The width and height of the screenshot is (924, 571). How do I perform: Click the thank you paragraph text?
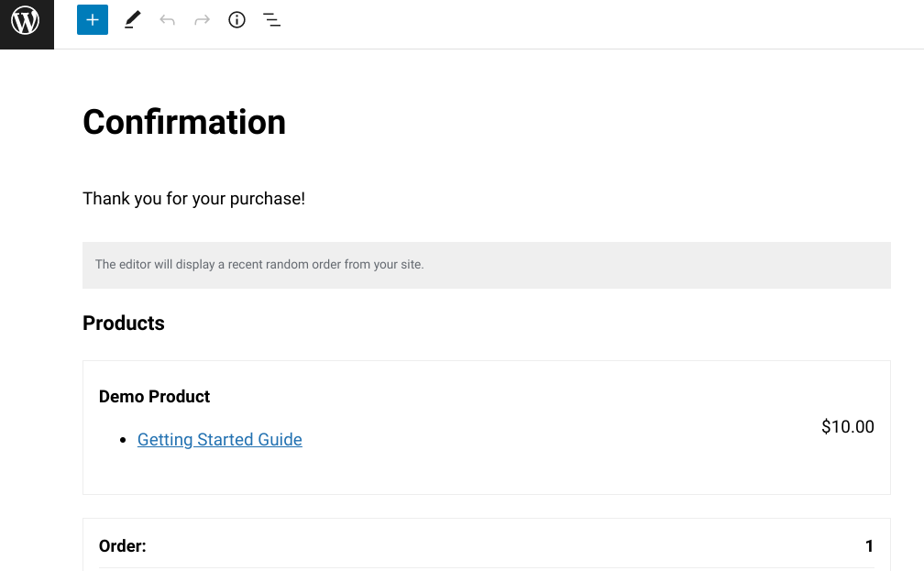193,198
